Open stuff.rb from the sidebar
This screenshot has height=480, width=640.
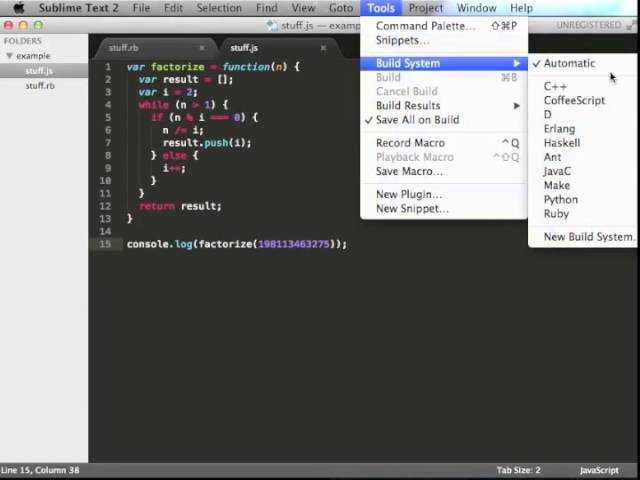tap(40, 86)
